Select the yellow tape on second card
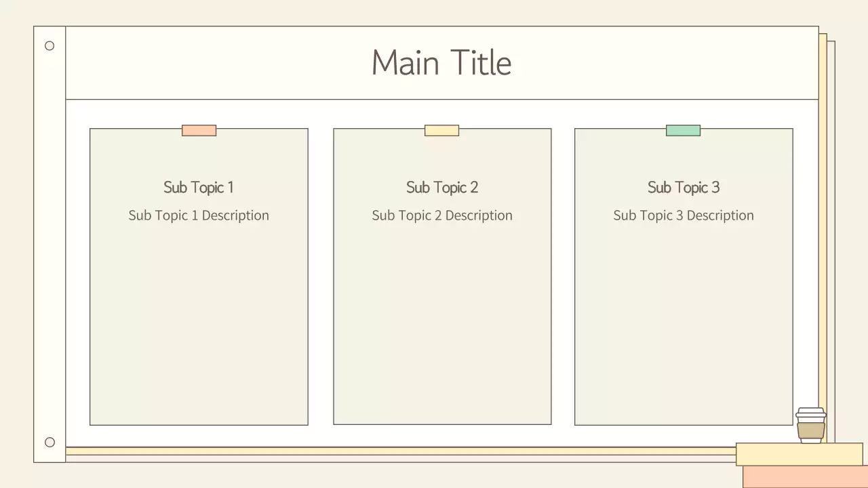Screen dimensions: 868x488 click(441, 131)
